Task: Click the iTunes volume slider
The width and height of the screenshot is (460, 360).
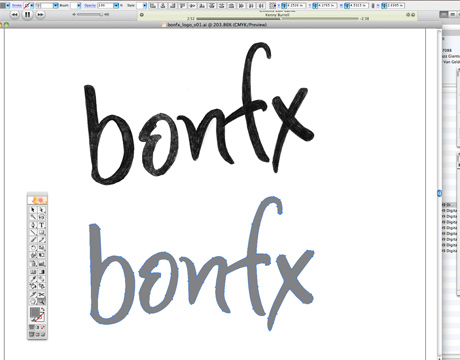Action: (x=89, y=14)
